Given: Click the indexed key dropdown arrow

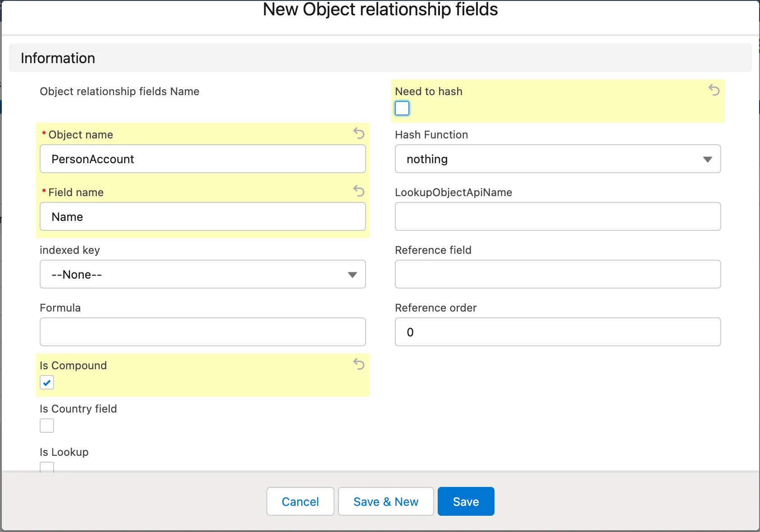Looking at the screenshot, I should click(352, 274).
